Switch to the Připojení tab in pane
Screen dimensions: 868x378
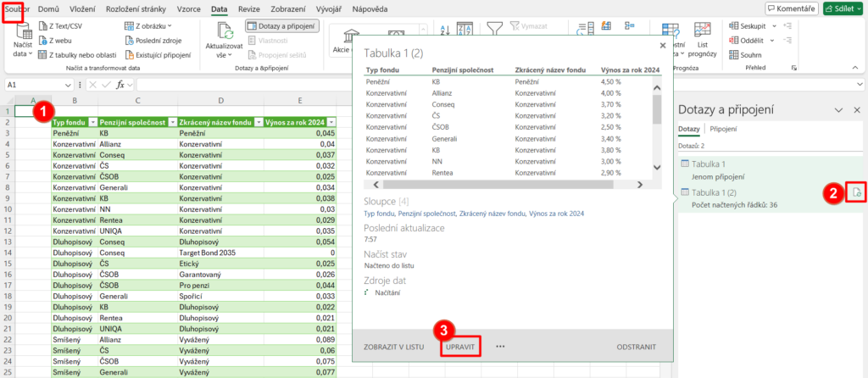(x=723, y=129)
